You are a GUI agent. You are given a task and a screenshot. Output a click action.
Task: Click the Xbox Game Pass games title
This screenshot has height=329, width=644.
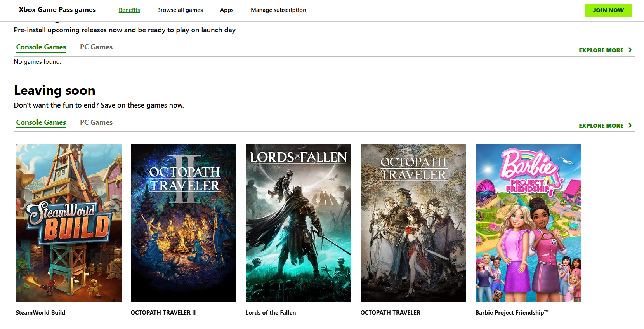tap(57, 10)
